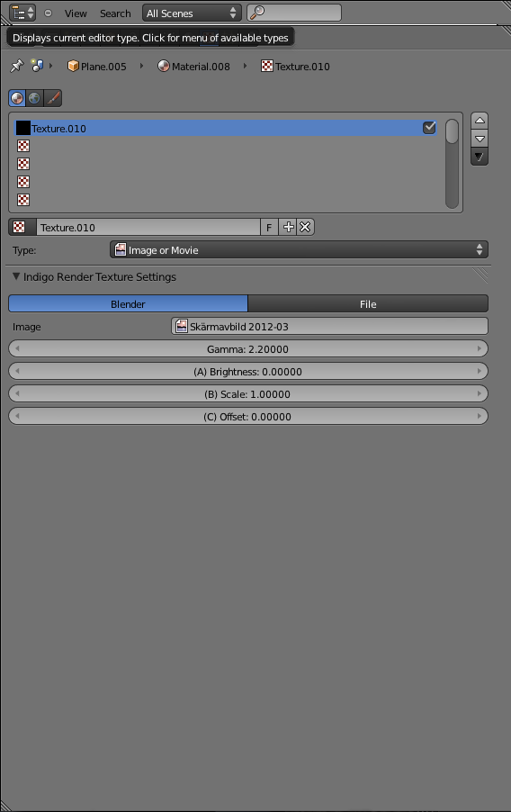Disable the Texture.010 slot checkbox

[429, 128]
